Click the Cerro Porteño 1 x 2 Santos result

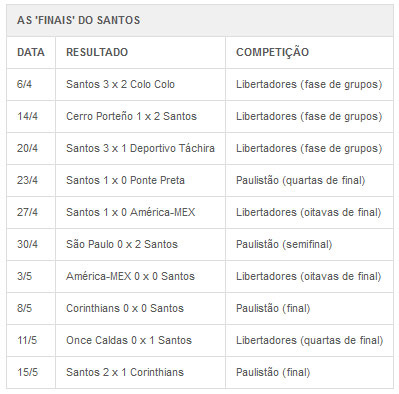(x=131, y=116)
